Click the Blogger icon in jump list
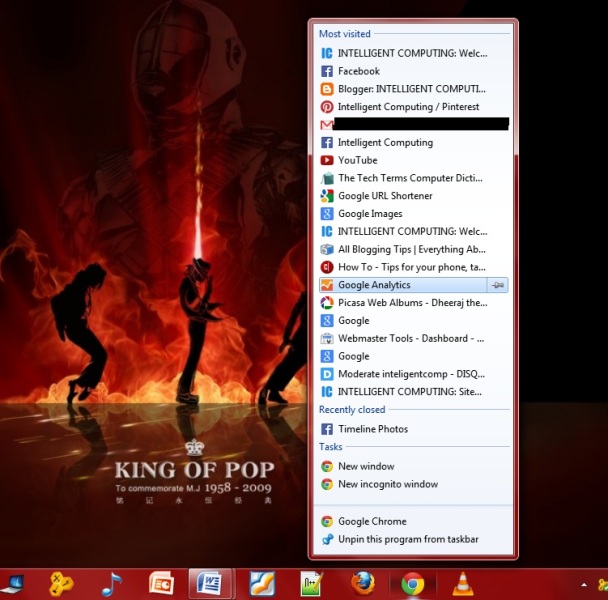 pos(327,89)
